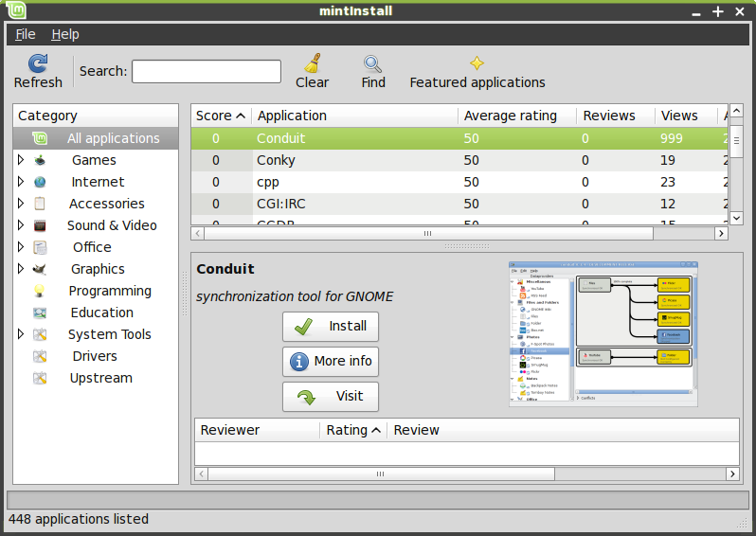Click the Games joystick icon
The width and height of the screenshot is (756, 536).
pos(40,160)
